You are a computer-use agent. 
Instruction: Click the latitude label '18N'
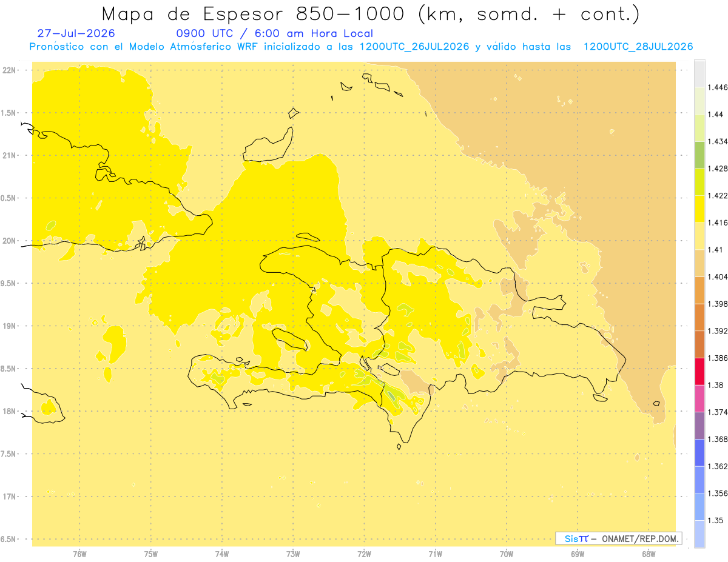(x=10, y=411)
